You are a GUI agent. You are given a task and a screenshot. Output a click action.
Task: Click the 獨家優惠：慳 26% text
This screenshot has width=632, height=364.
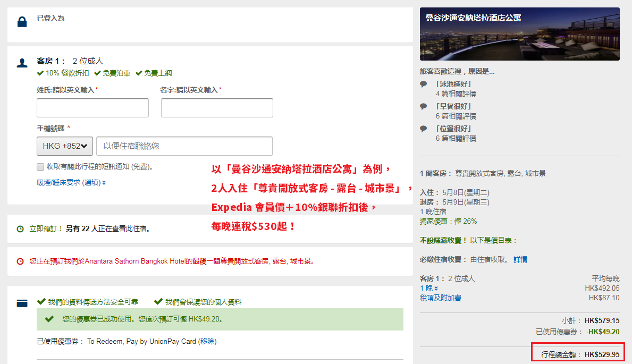[448, 221]
